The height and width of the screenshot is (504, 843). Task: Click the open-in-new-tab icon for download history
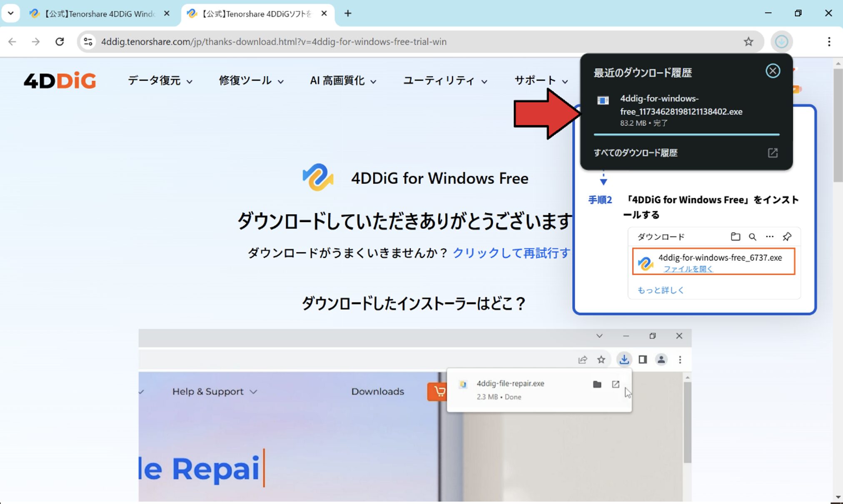coord(773,153)
